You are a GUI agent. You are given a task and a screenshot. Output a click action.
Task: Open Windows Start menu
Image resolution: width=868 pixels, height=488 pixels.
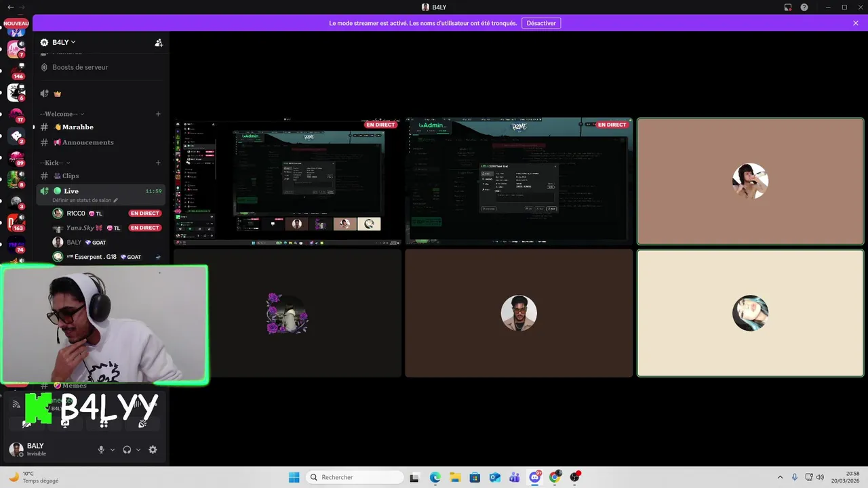coord(294,477)
